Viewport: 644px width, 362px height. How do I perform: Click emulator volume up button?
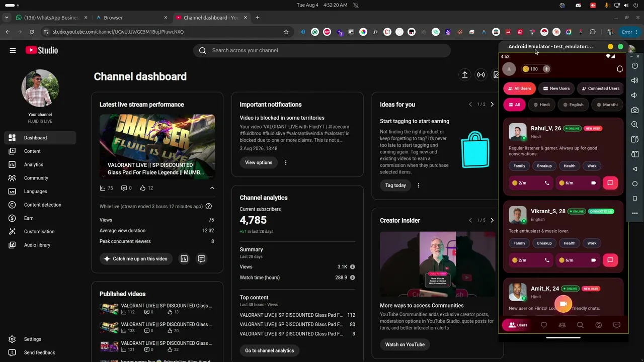tap(635, 80)
